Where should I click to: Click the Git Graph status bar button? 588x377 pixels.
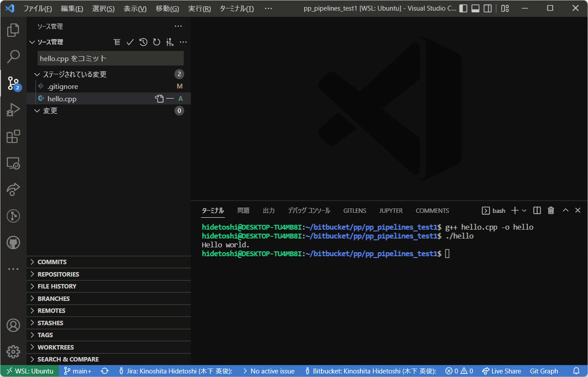click(x=544, y=371)
